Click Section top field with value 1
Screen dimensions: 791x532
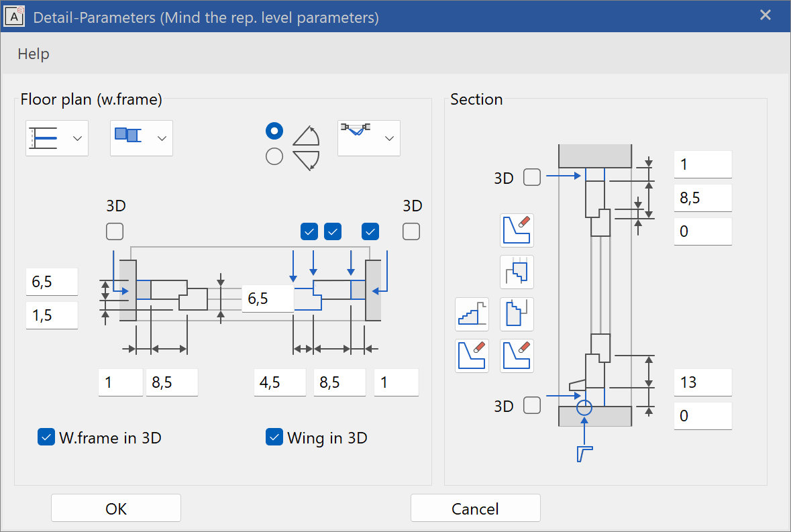click(x=702, y=164)
